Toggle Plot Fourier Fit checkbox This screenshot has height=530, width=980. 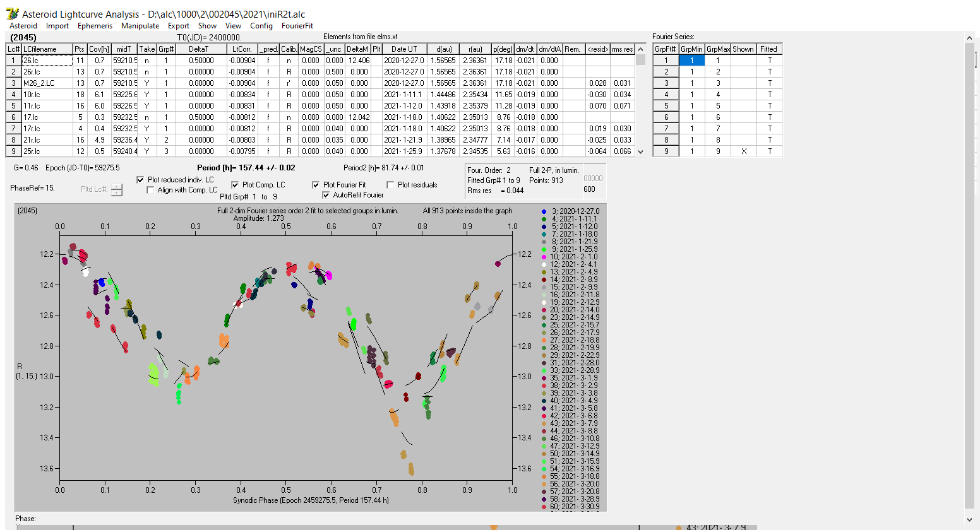pos(316,185)
